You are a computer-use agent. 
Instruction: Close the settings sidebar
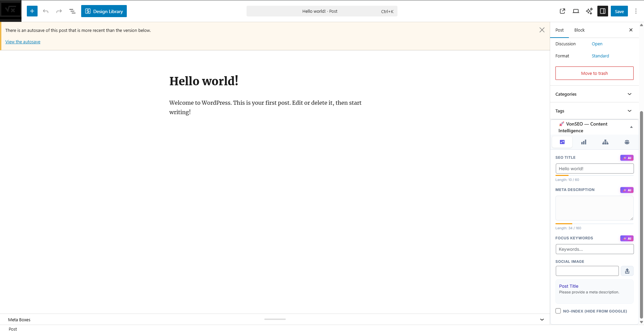(x=631, y=30)
